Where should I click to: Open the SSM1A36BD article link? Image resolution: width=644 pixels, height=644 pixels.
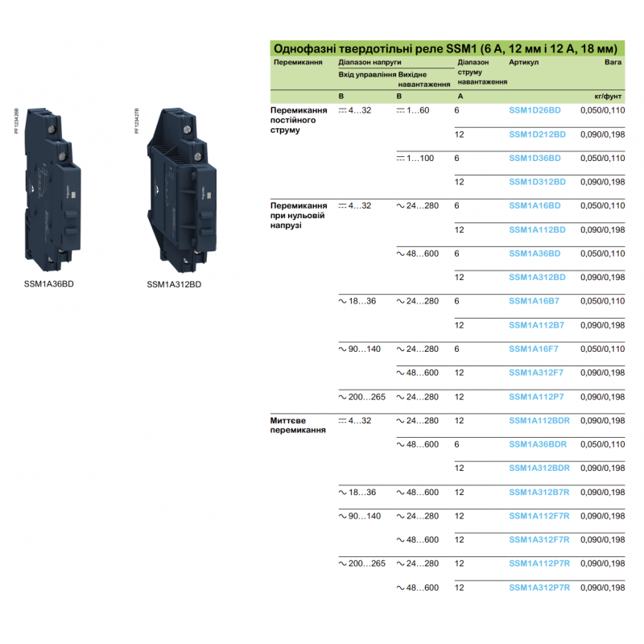tap(534, 254)
